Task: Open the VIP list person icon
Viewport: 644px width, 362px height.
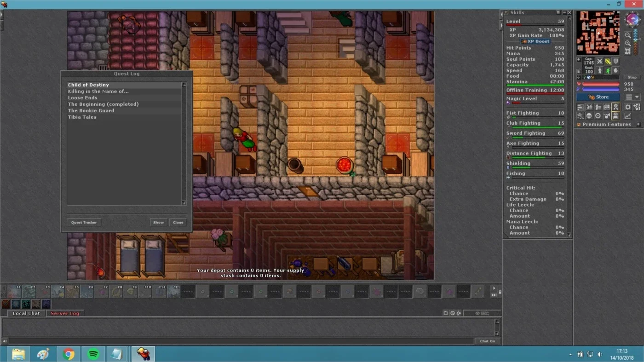Action: [598, 107]
